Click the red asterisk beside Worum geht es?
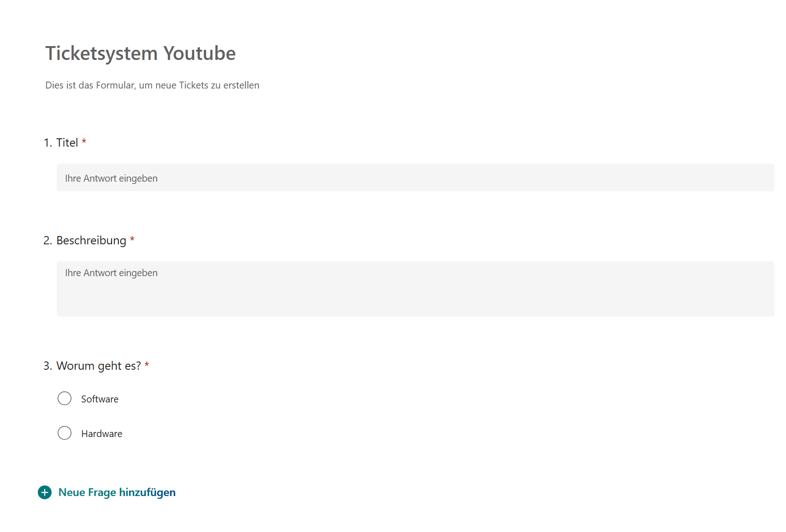This screenshot has width=786, height=532. coord(147,365)
